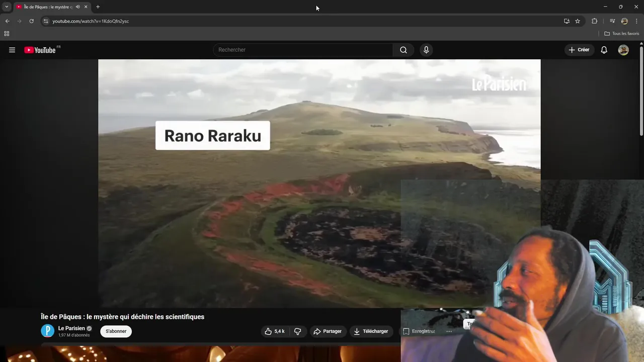
Task: Submit search with the magnifier button
Action: click(404, 50)
